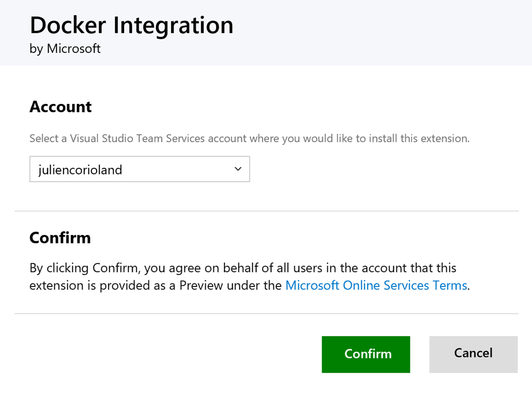
Task: Cancel the Docker Integration install
Action: click(x=473, y=354)
